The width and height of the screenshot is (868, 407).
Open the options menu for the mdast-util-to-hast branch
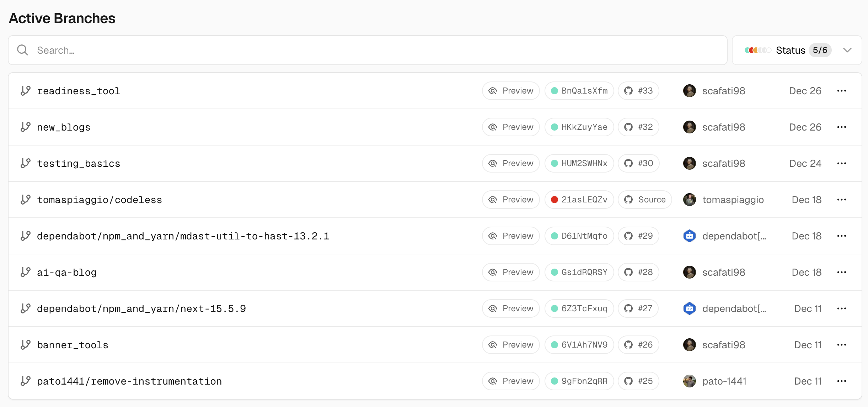tap(841, 236)
